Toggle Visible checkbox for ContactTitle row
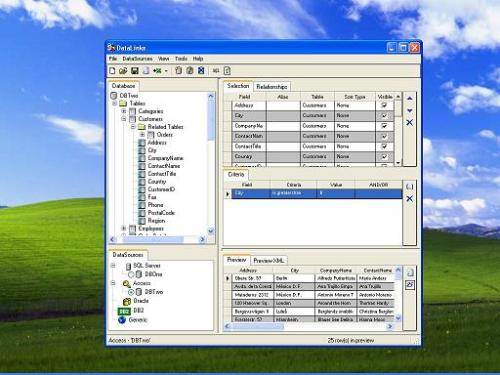Viewport: 500px width, 375px height. tap(384, 146)
